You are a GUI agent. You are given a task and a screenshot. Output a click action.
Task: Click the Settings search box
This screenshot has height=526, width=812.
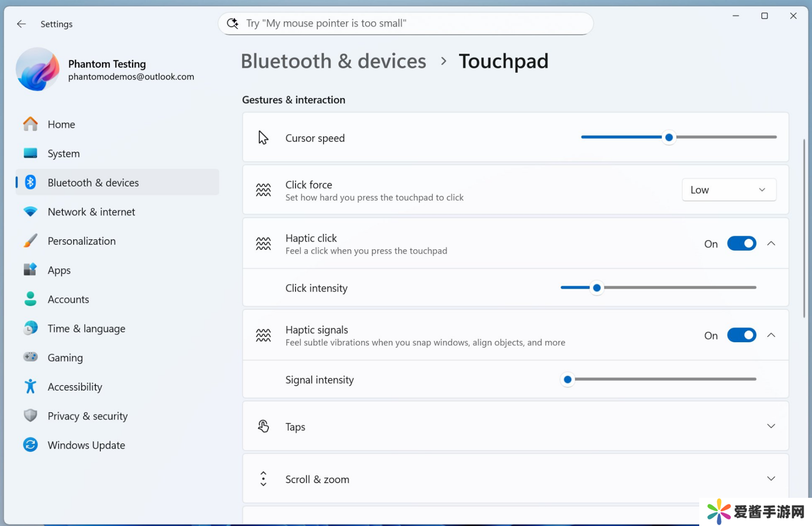click(x=405, y=24)
